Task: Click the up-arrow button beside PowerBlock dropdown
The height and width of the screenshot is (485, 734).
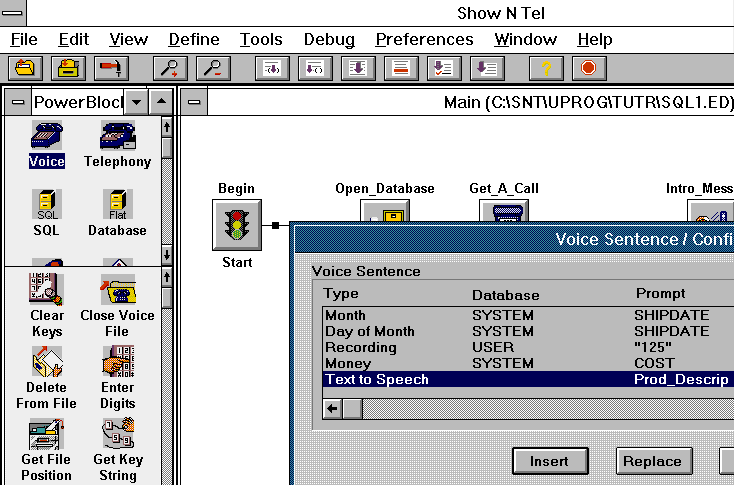Action: click(161, 102)
